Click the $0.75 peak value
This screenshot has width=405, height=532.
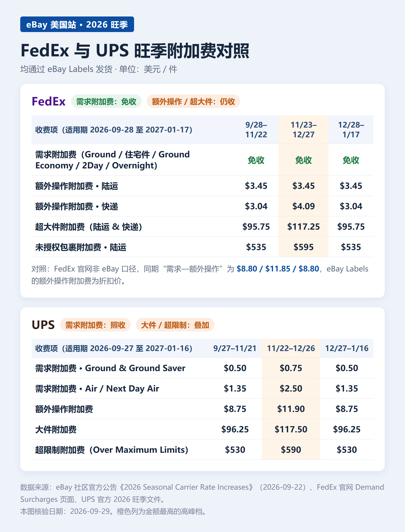tap(291, 368)
